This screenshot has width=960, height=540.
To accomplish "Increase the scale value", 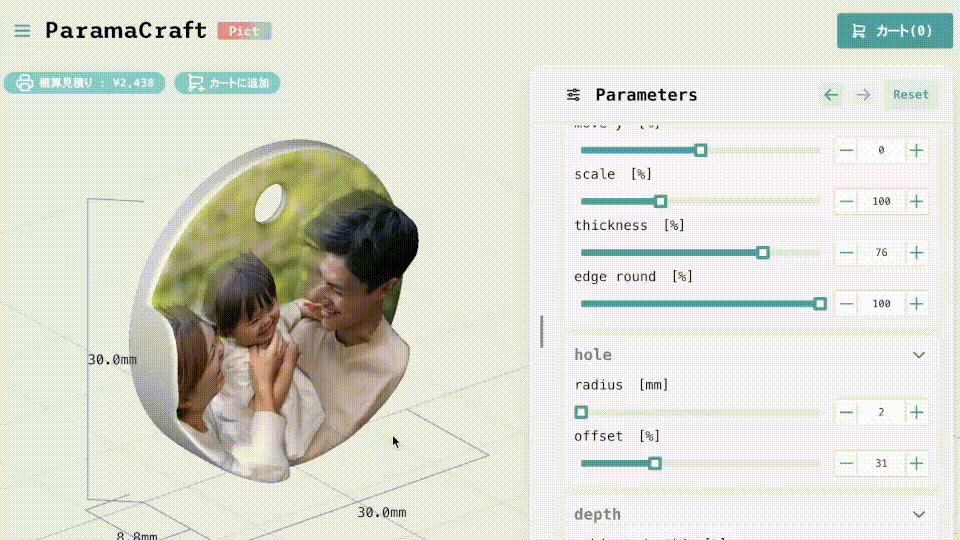I will click(x=916, y=201).
